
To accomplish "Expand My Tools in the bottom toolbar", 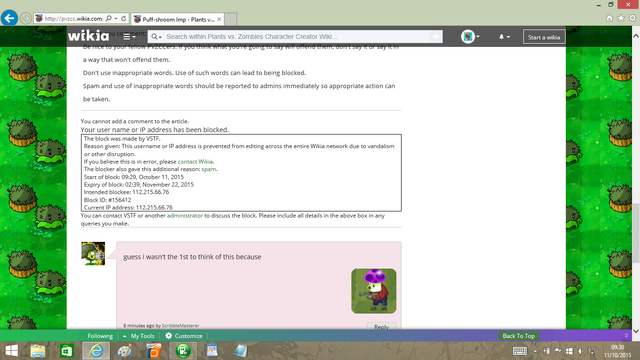I will tap(138, 336).
